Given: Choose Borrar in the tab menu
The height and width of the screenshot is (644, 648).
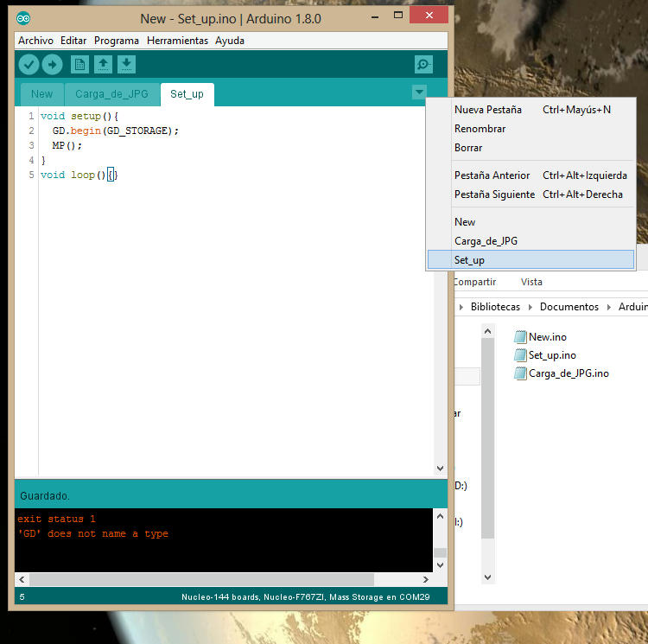Looking at the screenshot, I should pos(531,148).
